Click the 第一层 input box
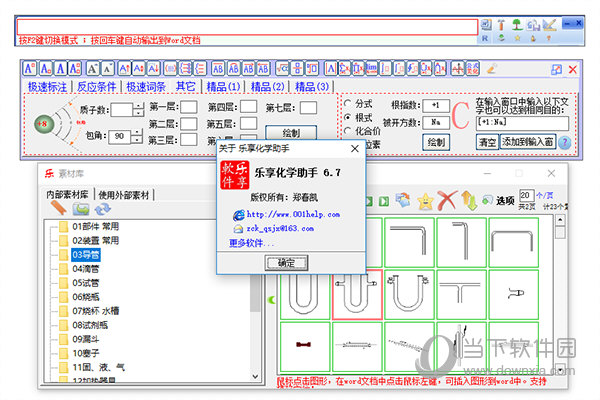 tap(189, 107)
